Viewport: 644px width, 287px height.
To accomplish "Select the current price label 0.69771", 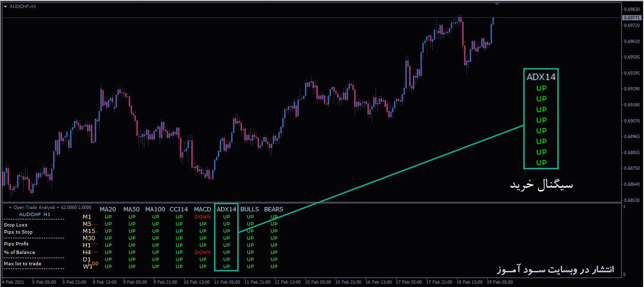I will click(x=633, y=18).
